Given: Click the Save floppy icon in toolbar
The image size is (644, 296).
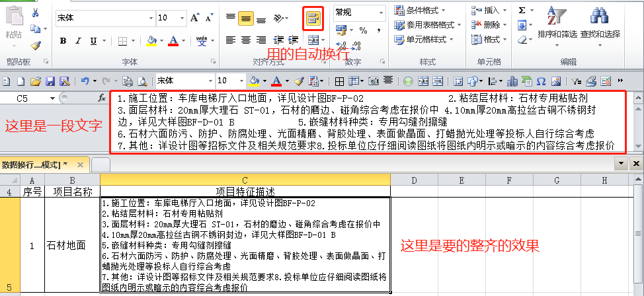Looking at the screenshot, I should [50, 81].
